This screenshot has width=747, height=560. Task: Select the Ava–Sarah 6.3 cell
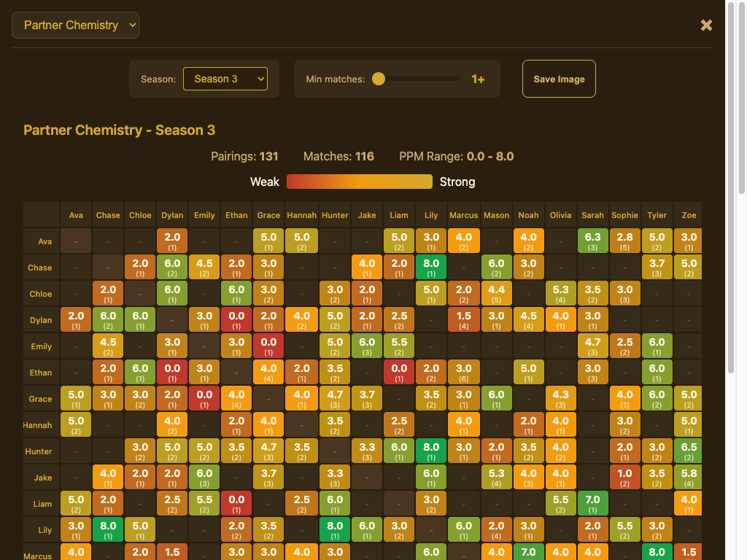tap(592, 241)
